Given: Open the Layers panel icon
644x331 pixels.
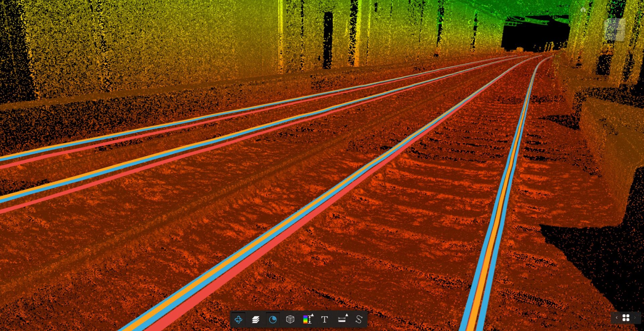Looking at the screenshot, I should [x=256, y=320].
